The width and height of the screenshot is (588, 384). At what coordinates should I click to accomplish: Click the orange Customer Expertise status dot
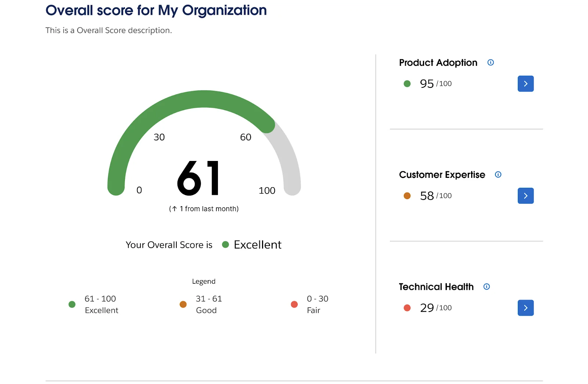407,196
